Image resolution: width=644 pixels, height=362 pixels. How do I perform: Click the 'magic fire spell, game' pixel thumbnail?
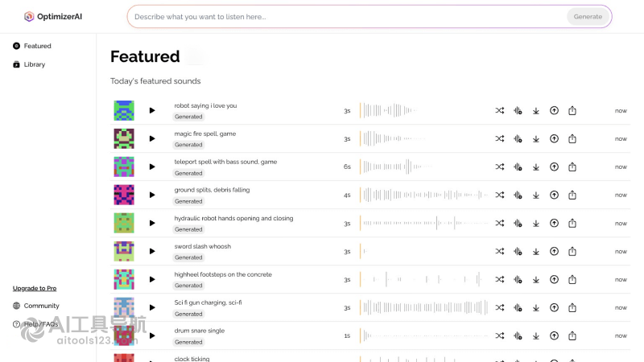pyautogui.click(x=124, y=138)
